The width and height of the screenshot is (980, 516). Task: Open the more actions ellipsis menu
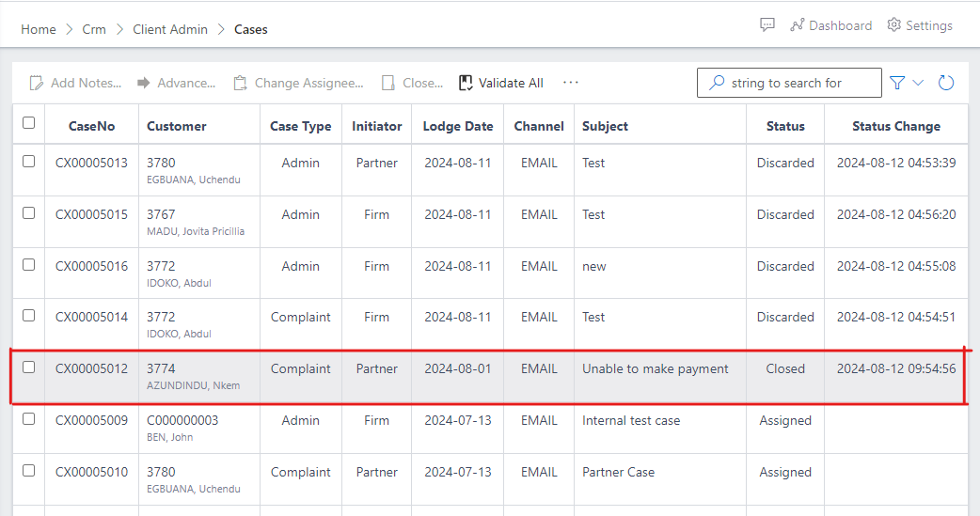tap(571, 83)
